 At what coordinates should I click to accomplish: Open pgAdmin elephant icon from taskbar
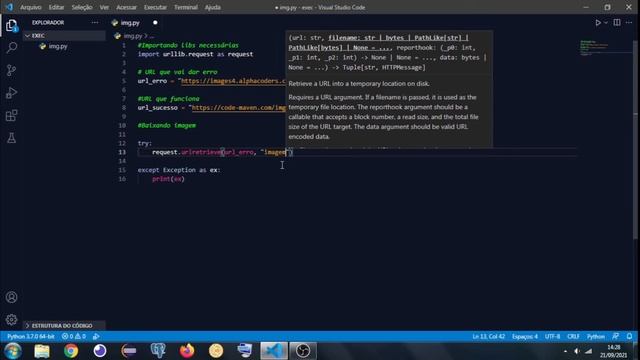coord(158,351)
